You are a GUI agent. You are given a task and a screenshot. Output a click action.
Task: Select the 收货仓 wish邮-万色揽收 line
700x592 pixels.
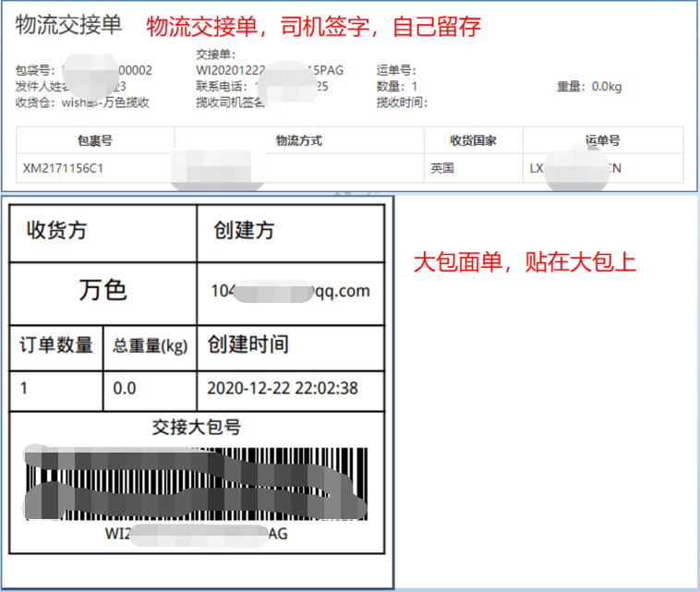82,103
